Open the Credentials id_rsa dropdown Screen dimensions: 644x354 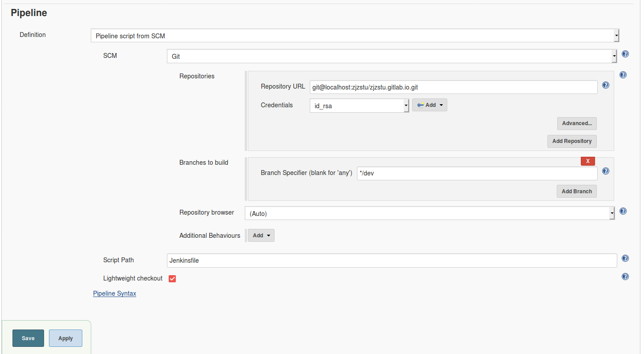click(x=359, y=106)
